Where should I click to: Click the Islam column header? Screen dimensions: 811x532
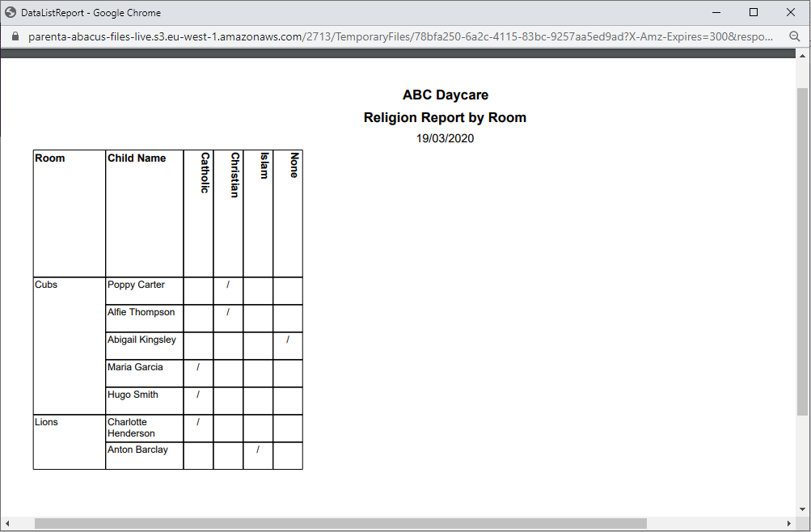258,213
